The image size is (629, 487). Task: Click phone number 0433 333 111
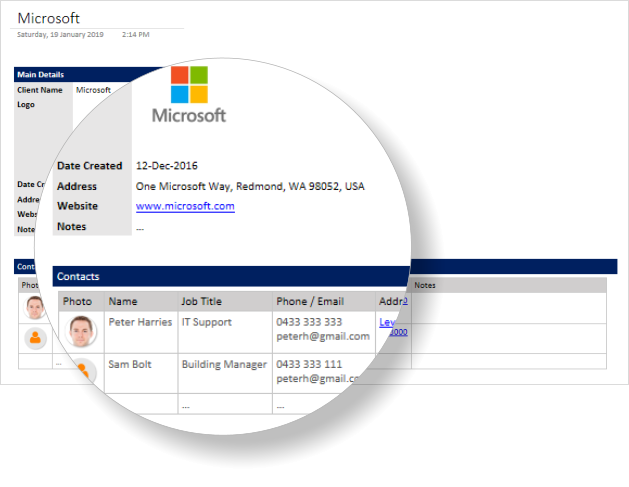click(309, 364)
